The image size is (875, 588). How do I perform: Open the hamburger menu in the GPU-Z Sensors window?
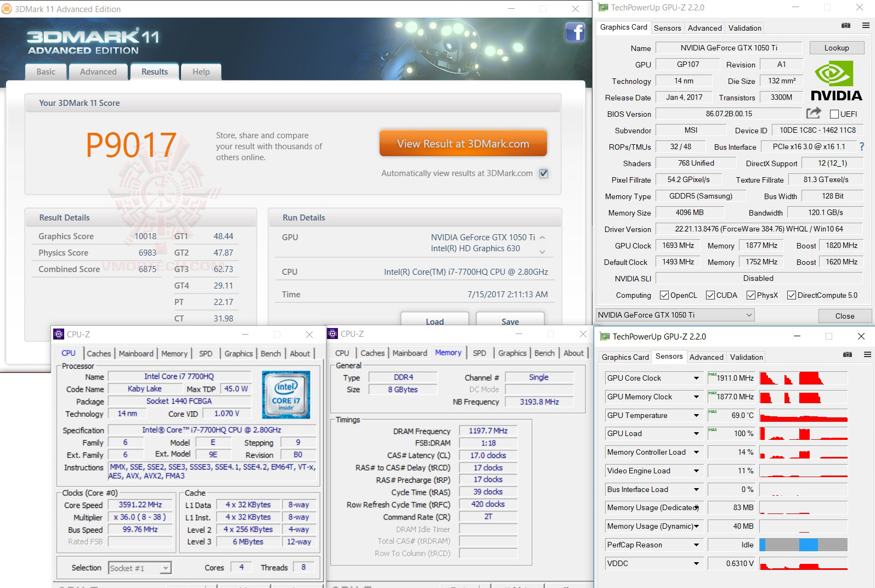tap(867, 355)
